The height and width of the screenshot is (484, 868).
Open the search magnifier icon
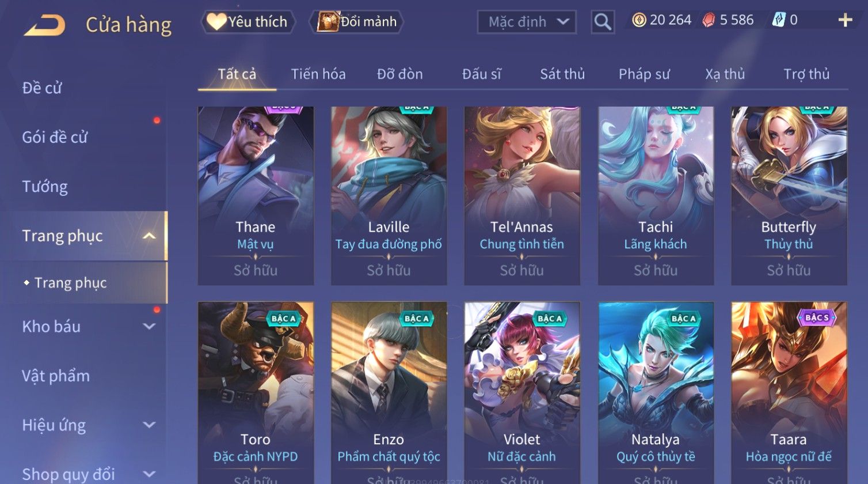coord(603,22)
